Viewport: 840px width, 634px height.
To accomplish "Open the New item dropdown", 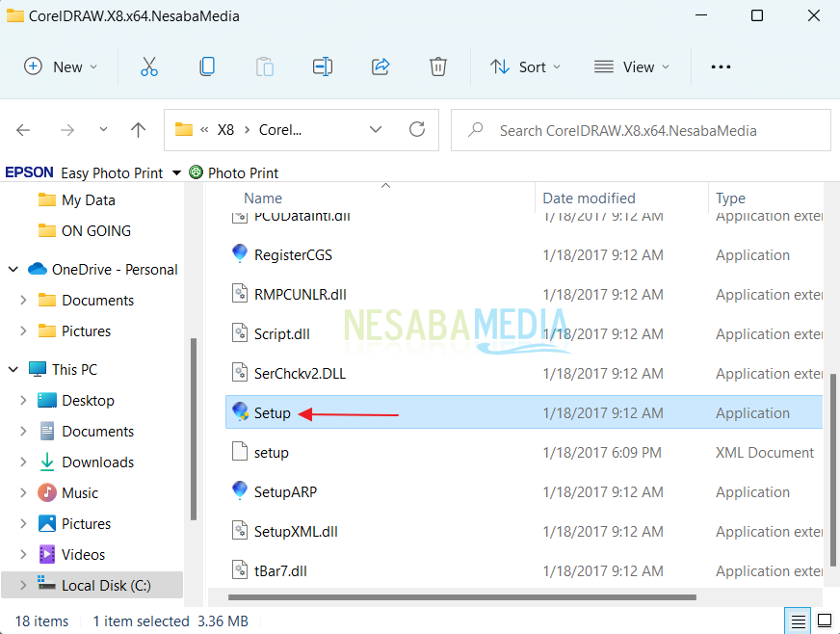I will (61, 67).
